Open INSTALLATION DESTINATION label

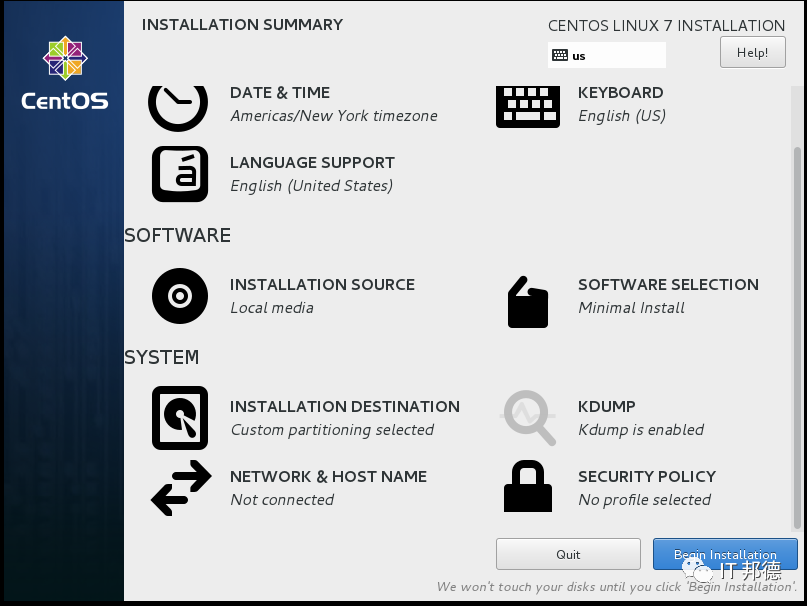point(345,407)
